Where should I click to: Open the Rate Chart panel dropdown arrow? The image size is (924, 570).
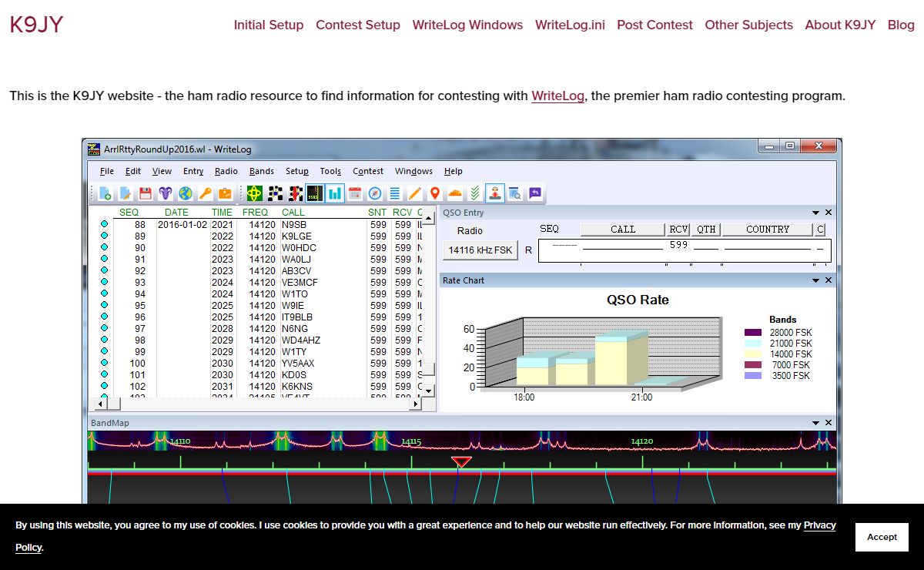pyautogui.click(x=816, y=280)
